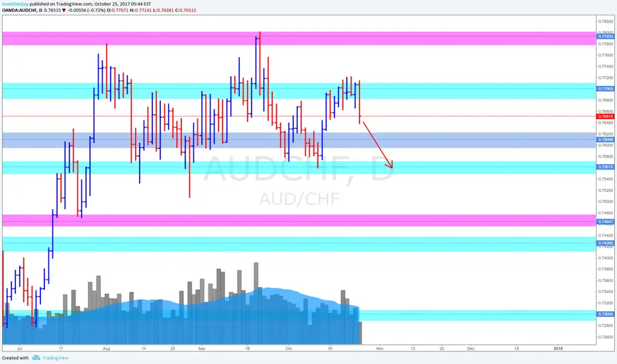617x364 pixels.
Task: Select the 0.76099 price level label
Action: (605, 140)
